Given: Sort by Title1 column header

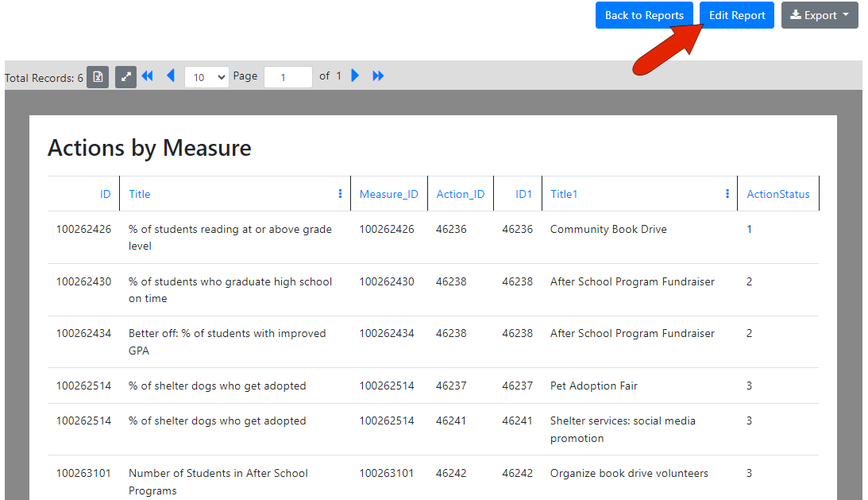Looking at the screenshot, I should [x=564, y=194].
